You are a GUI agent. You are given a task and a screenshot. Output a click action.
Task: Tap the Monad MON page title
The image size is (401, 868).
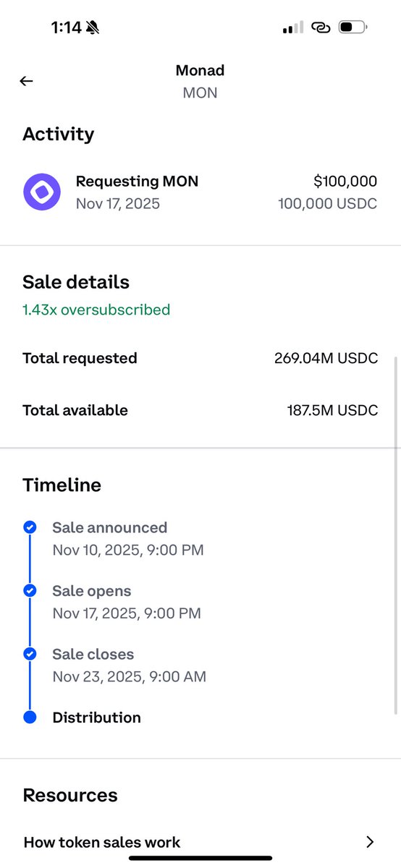coord(200,81)
